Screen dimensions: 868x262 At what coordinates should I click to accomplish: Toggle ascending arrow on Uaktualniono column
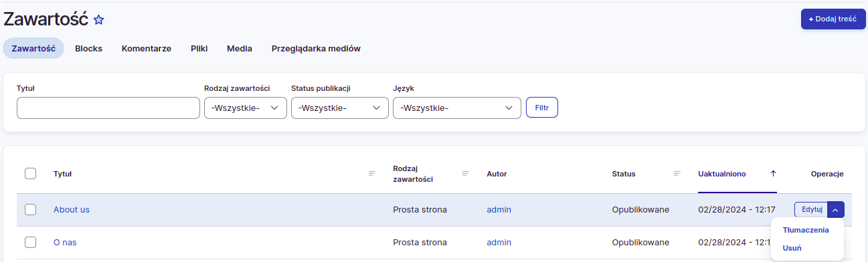click(773, 174)
